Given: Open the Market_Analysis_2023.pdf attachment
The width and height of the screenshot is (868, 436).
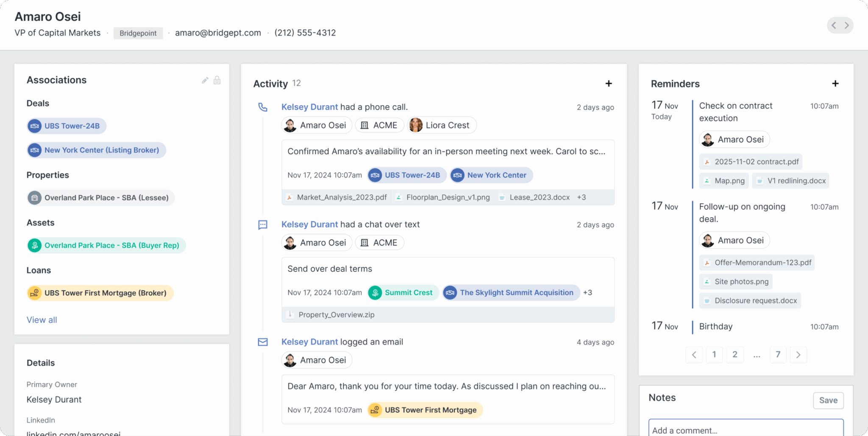Looking at the screenshot, I should (336, 197).
